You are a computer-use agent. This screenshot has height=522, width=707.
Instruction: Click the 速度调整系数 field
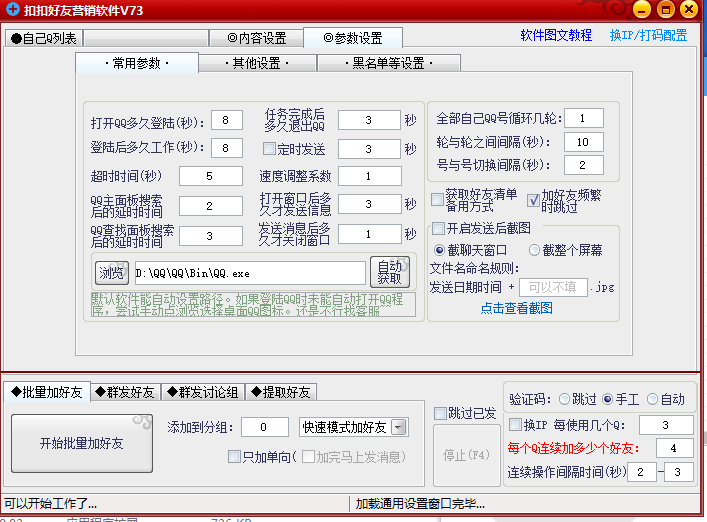pyautogui.click(x=369, y=176)
